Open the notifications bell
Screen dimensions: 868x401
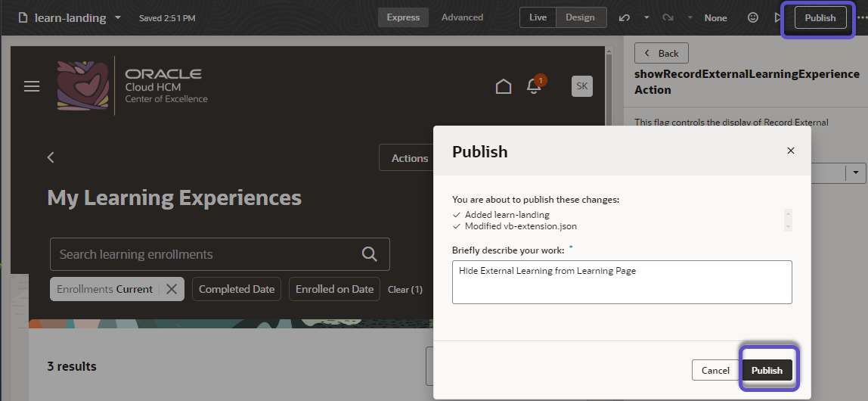(534, 86)
